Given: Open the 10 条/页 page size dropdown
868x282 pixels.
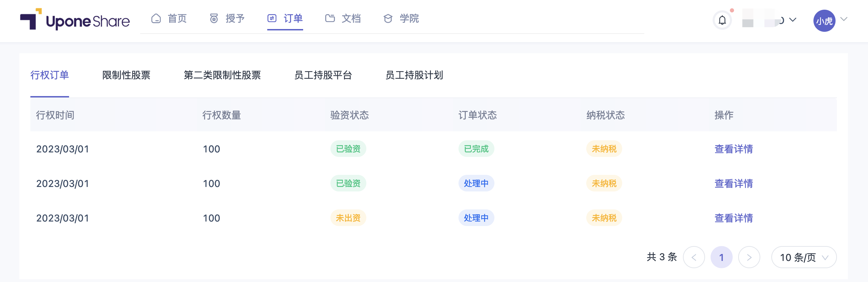Looking at the screenshot, I should 804,257.
